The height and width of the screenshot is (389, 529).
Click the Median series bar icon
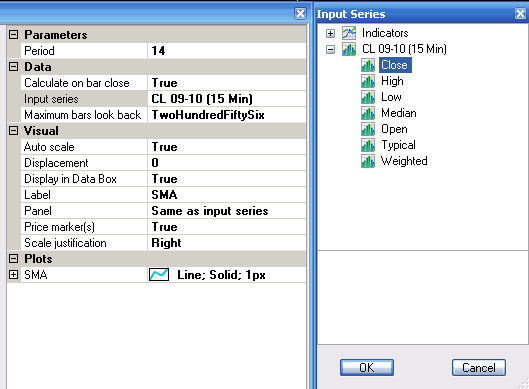pos(368,113)
